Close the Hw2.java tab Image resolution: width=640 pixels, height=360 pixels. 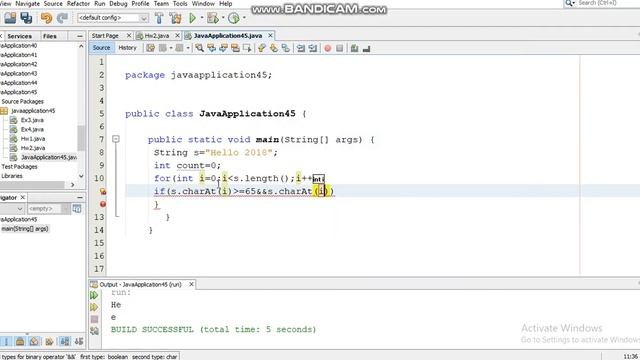178,36
